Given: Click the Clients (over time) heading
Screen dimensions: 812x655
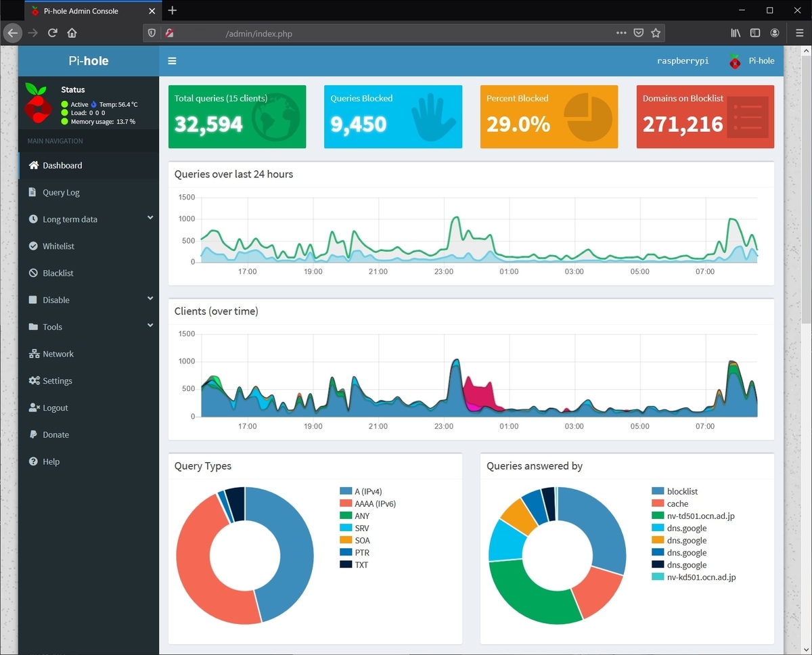Looking at the screenshot, I should click(216, 311).
